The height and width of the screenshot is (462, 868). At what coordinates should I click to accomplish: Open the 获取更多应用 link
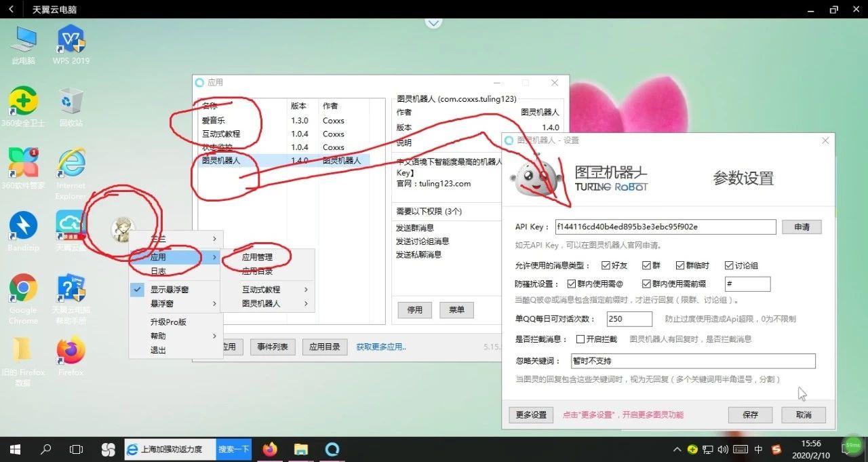pos(381,347)
